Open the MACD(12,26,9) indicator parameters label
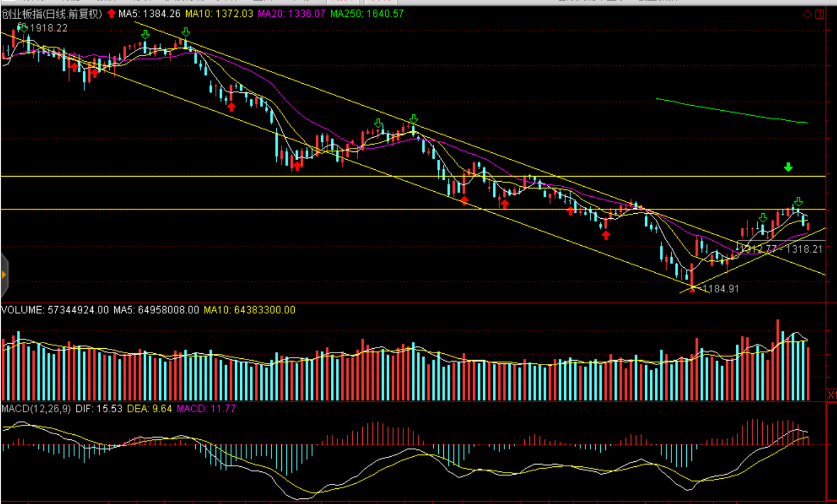 (x=36, y=408)
